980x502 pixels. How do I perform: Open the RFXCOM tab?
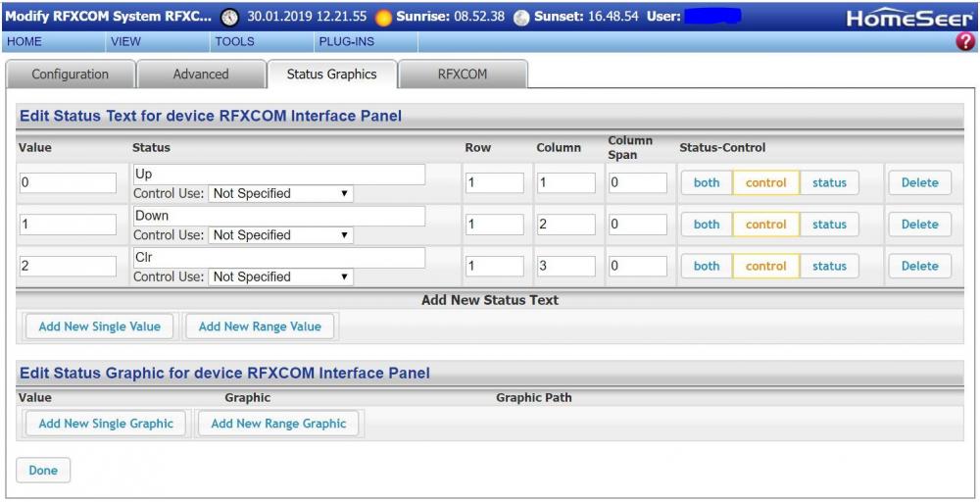tap(462, 75)
